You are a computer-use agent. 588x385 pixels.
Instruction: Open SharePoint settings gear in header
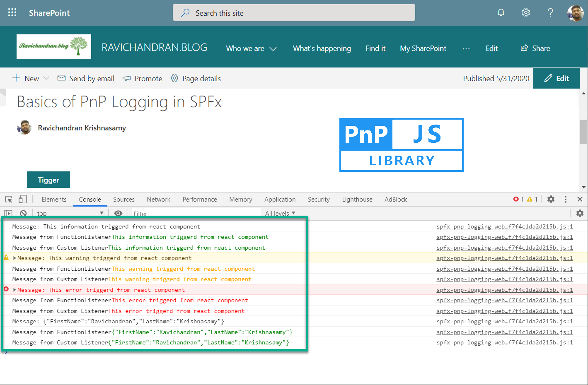pos(525,12)
